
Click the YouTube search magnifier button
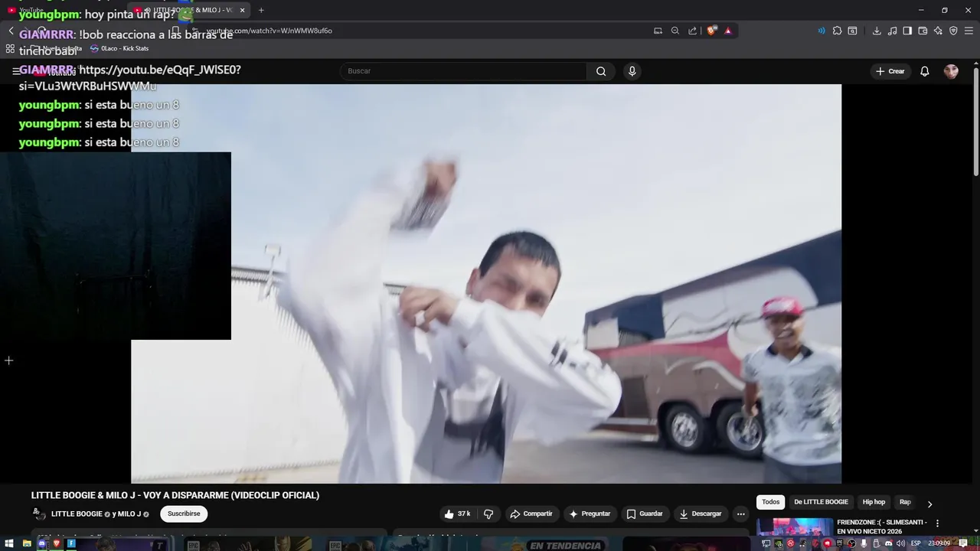coord(601,71)
